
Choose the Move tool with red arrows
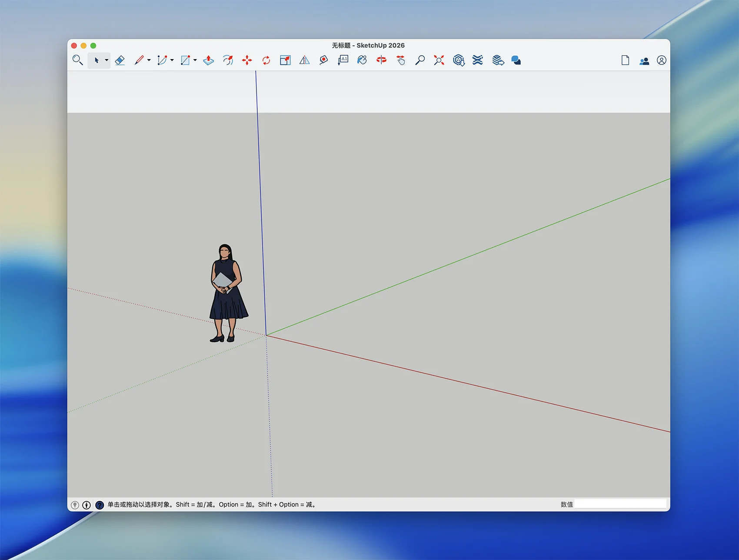click(x=247, y=60)
